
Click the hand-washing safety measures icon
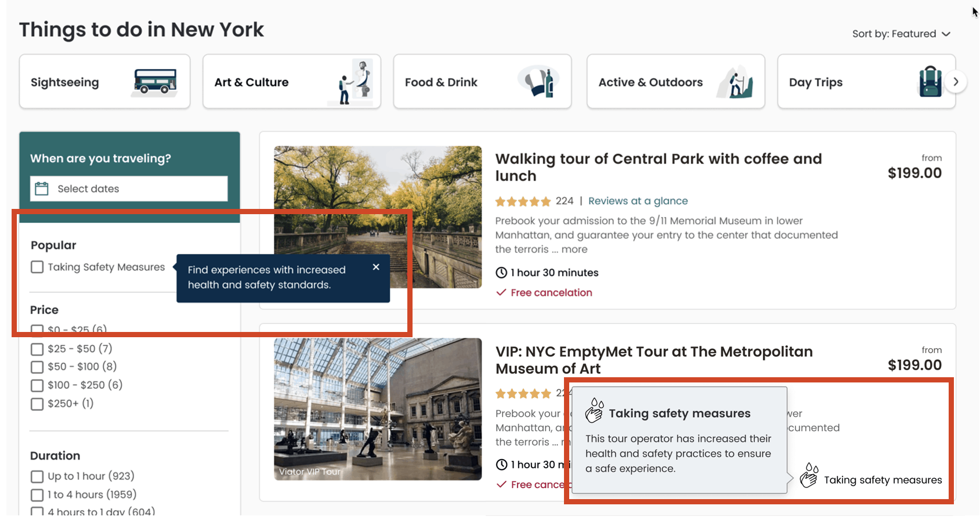809,475
